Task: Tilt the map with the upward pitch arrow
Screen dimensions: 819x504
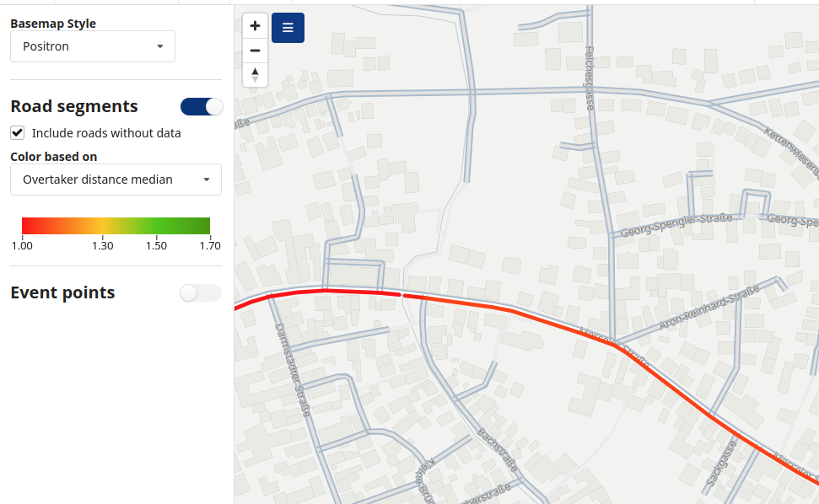Action: click(x=255, y=71)
